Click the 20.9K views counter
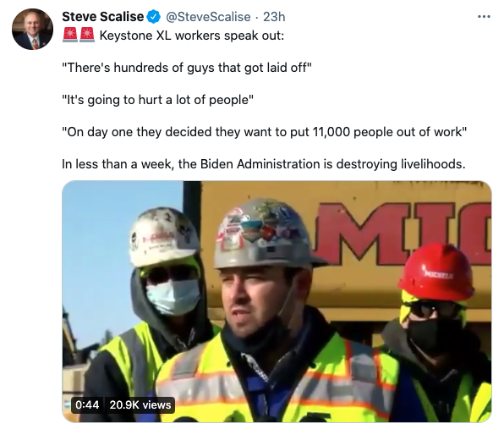 click(x=140, y=404)
